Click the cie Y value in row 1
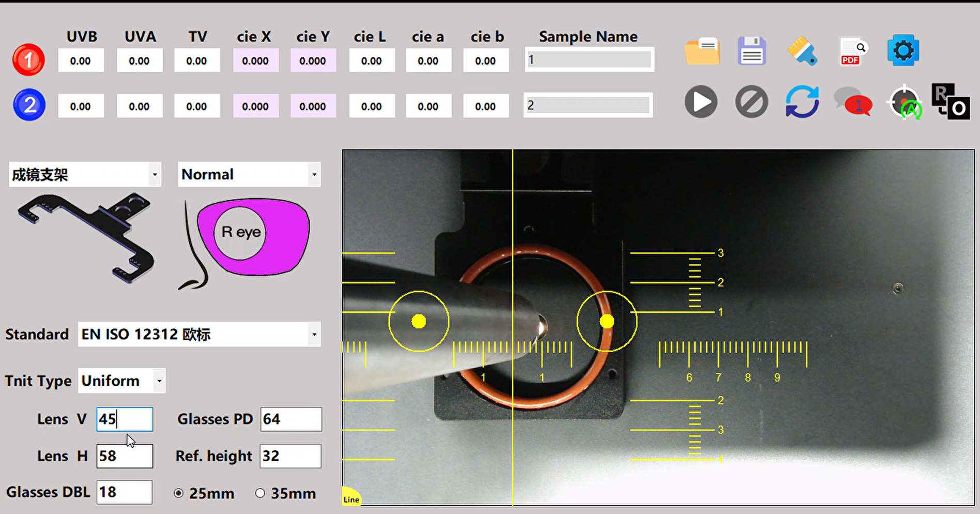Screen dimensions: 980x514 click(313, 61)
